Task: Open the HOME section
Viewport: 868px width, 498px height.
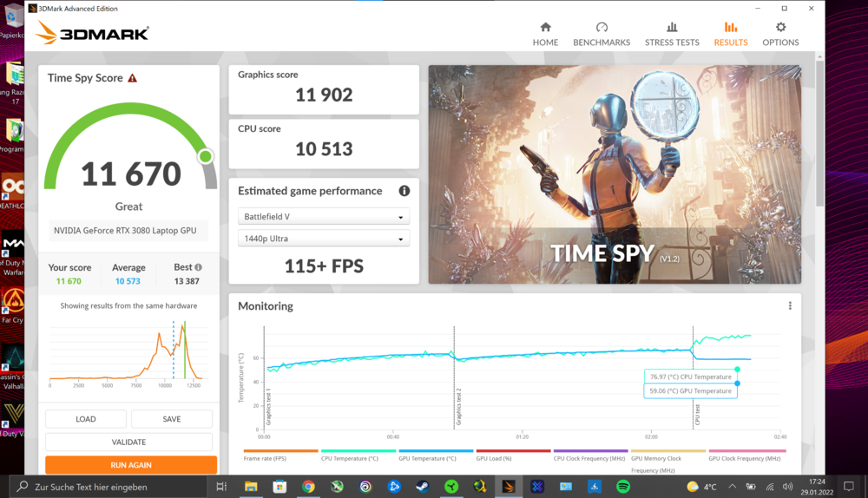Action: pyautogui.click(x=545, y=34)
